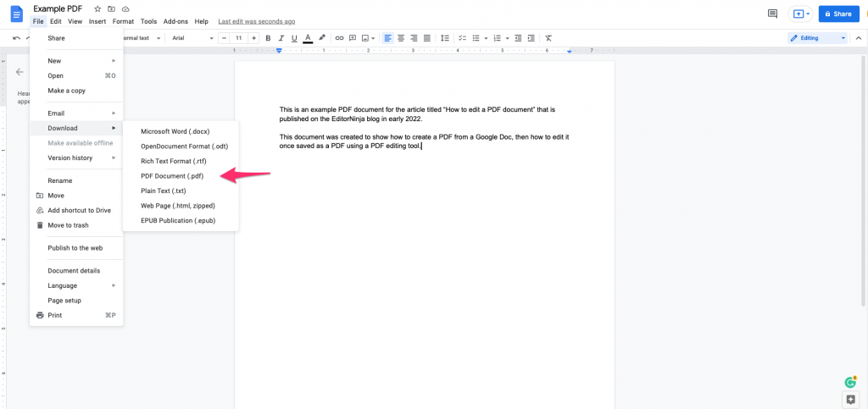Add a comment from the toolbar
868x409 pixels.
pyautogui.click(x=352, y=38)
